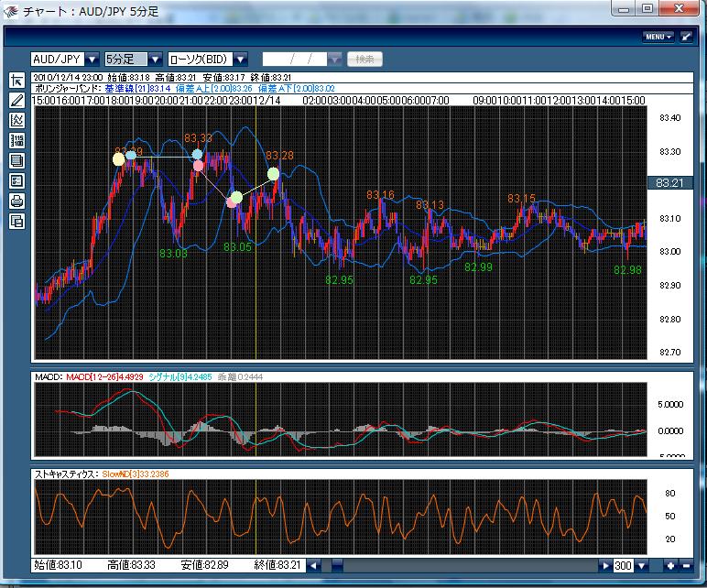Open the MENU dropdown
Image resolution: width=707 pixels, height=588 pixels.
click(x=658, y=37)
